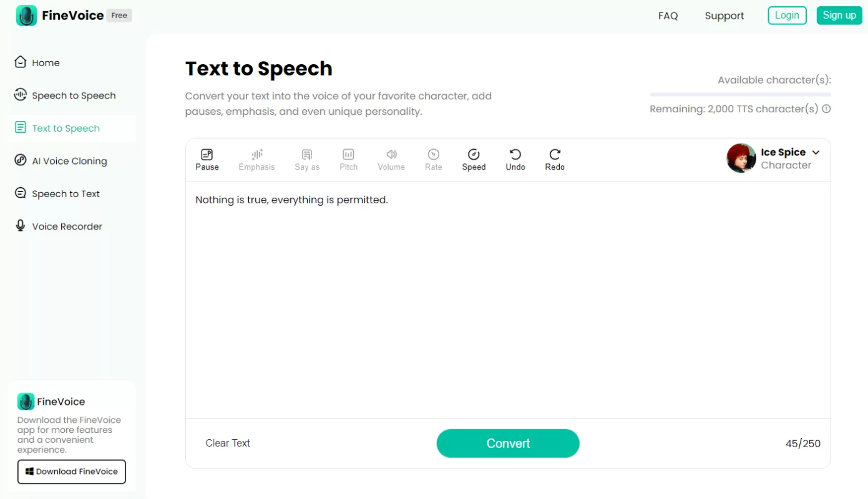868x499 pixels.
Task: Click the Pause tool icon
Action: pos(207,154)
